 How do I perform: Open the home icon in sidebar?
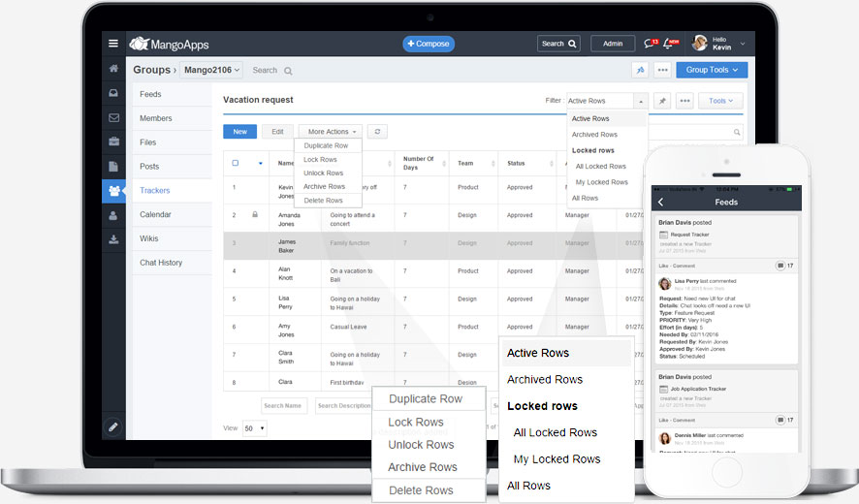(x=113, y=69)
